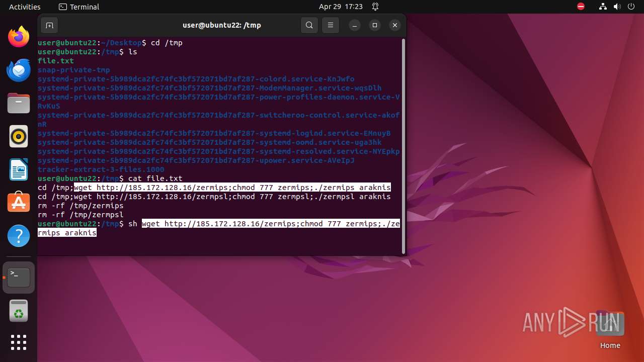644x362 pixels.
Task: Click the upower.service-AVeIpJ line
Action: [x=196, y=160]
